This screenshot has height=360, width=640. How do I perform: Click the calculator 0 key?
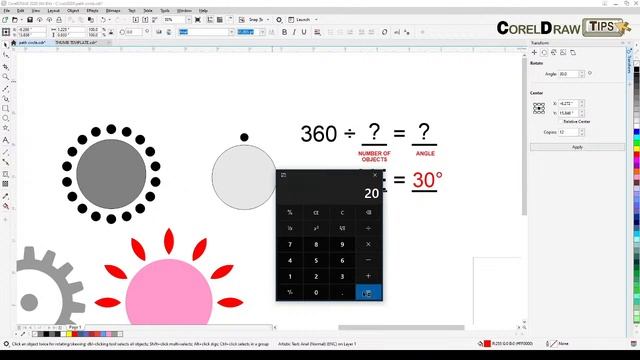click(x=316, y=292)
